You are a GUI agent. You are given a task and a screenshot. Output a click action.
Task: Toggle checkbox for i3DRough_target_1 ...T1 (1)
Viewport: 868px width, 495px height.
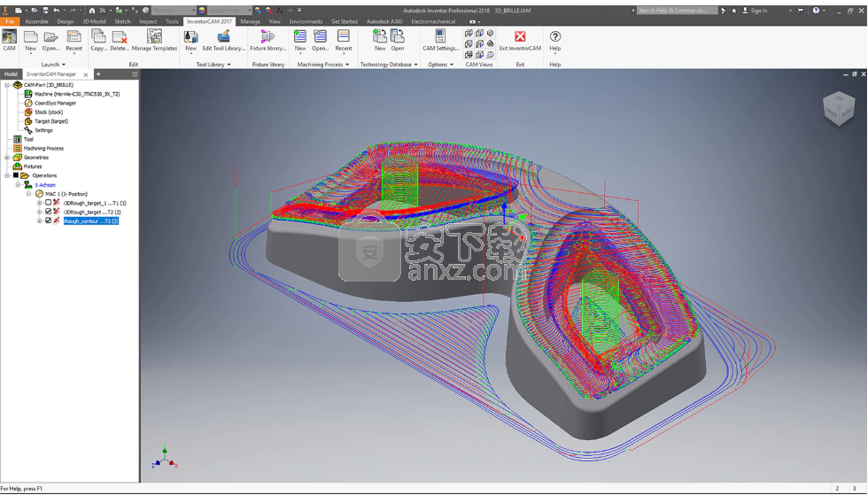[48, 203]
